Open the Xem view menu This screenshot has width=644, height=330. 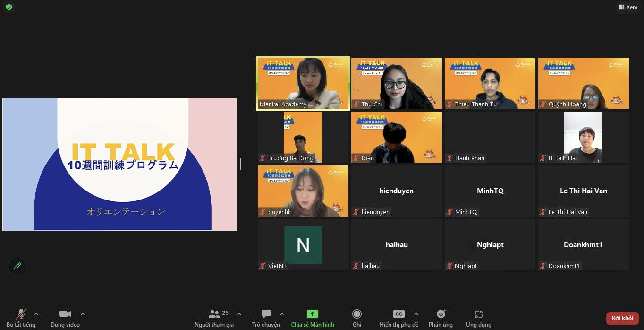coord(628,7)
